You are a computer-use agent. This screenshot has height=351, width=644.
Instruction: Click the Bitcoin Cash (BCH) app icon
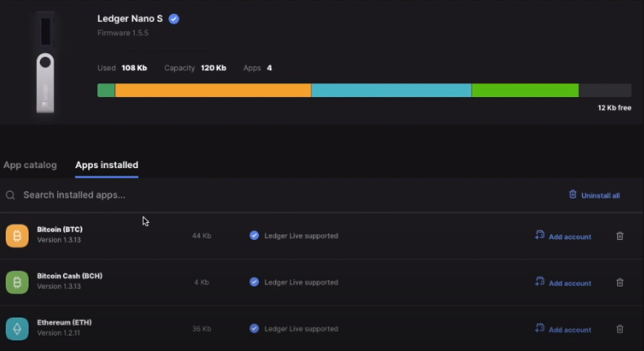point(17,282)
